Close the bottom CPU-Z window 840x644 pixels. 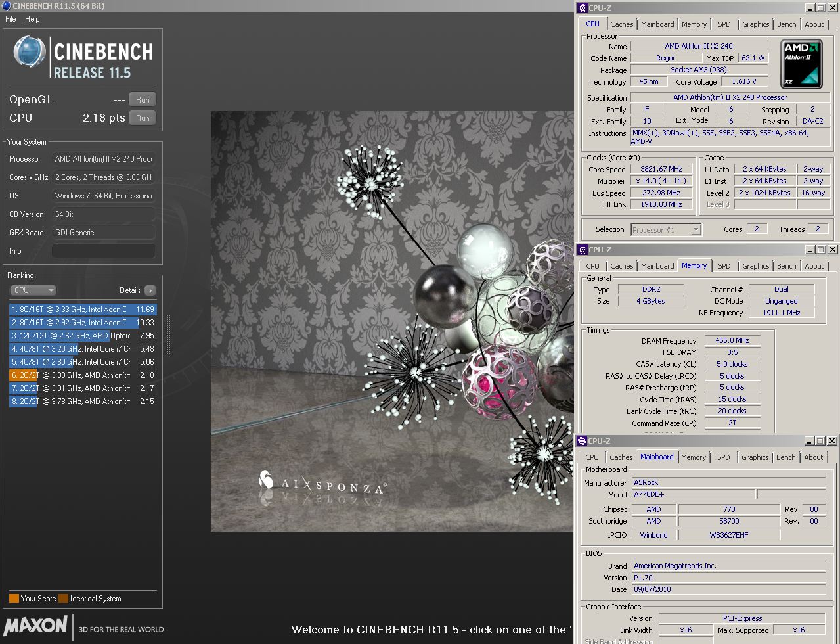point(832,441)
